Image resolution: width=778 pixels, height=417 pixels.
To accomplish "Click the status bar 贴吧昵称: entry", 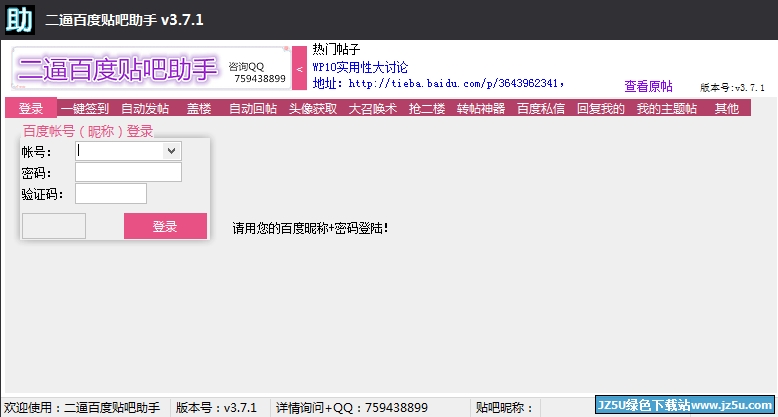I will click(x=504, y=408).
